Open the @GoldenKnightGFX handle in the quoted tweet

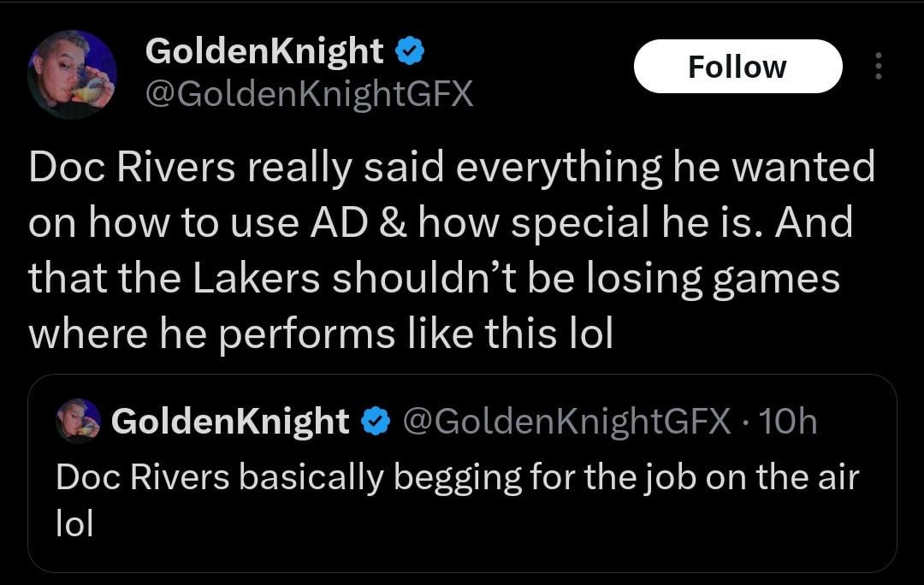tap(566, 421)
